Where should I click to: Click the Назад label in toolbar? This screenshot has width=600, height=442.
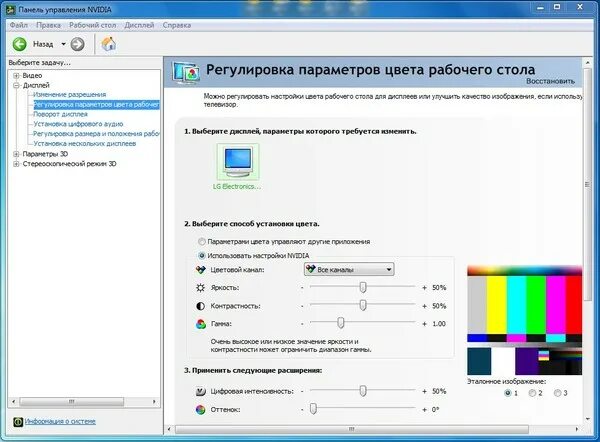click(43, 44)
